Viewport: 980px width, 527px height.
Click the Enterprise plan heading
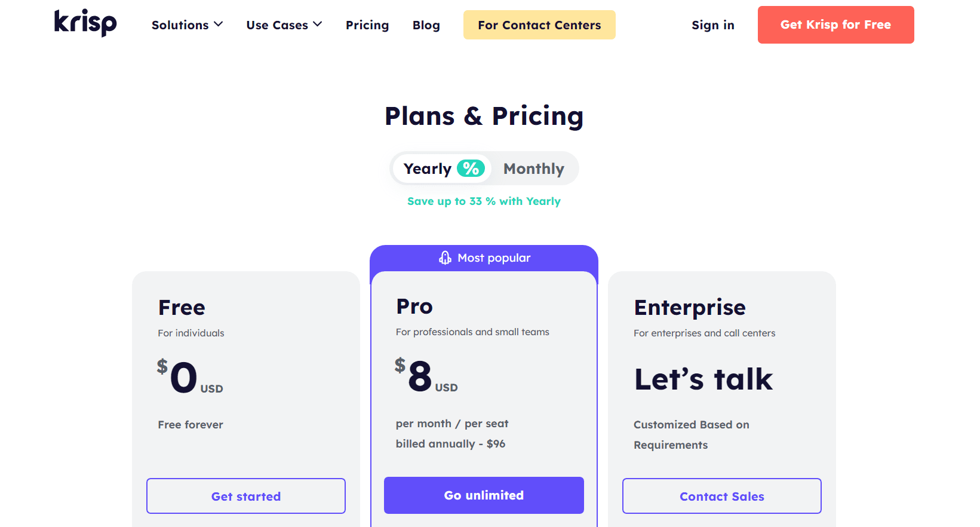tap(690, 308)
